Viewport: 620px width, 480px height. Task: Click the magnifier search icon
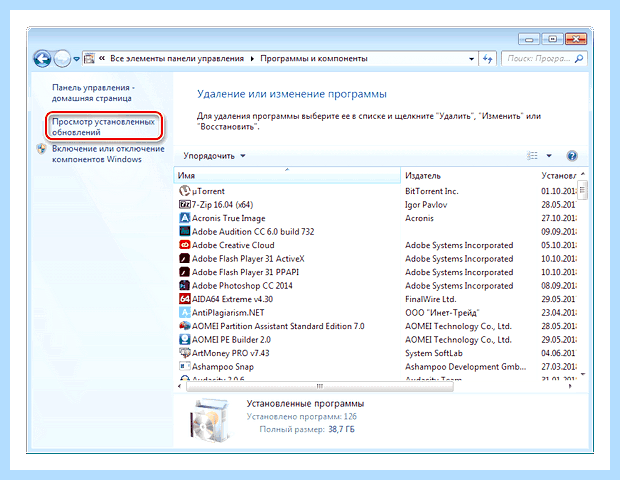[579, 59]
